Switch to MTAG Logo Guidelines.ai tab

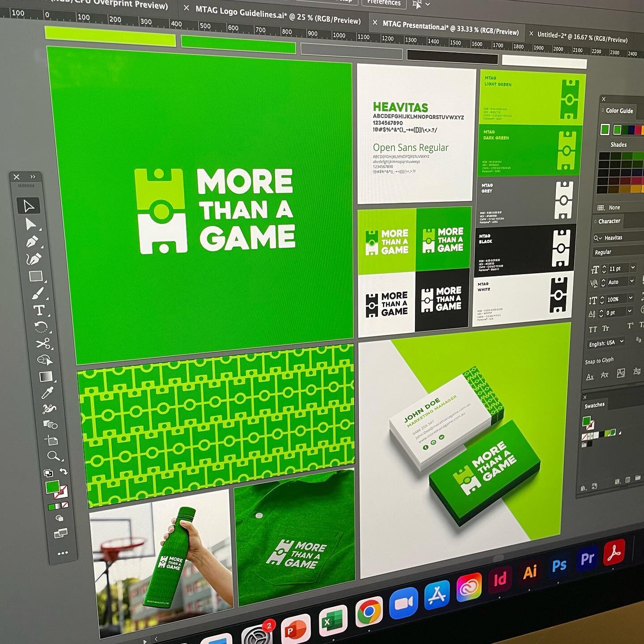pos(278,16)
